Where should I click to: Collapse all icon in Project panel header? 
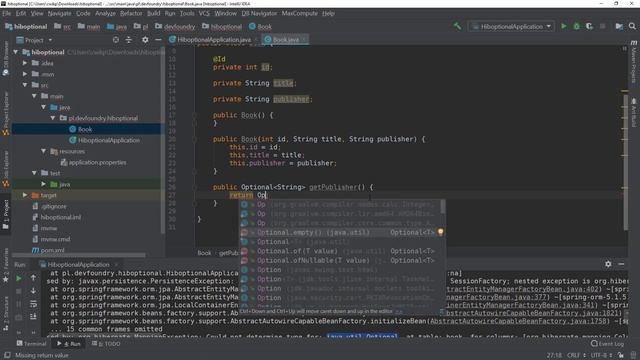point(129,40)
